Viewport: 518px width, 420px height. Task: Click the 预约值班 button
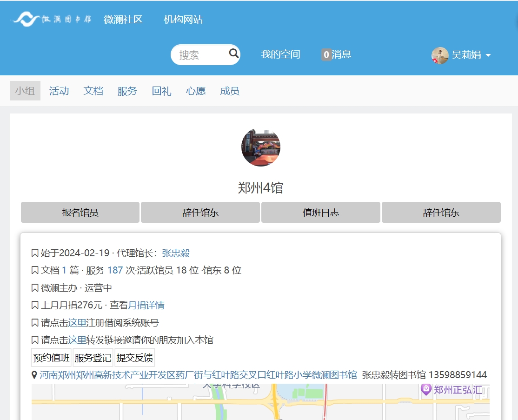click(51, 358)
